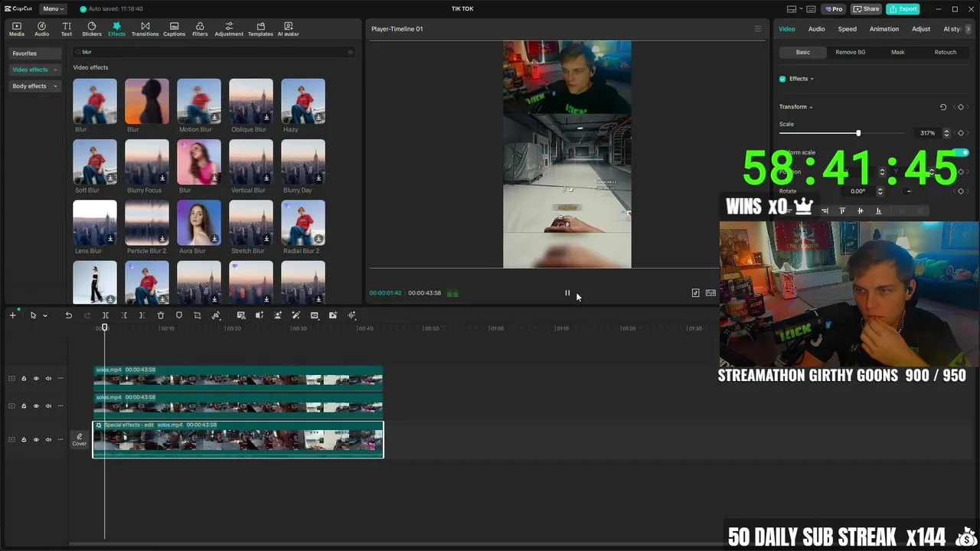
Task: Switch to the Animation tab
Action: 884,29
